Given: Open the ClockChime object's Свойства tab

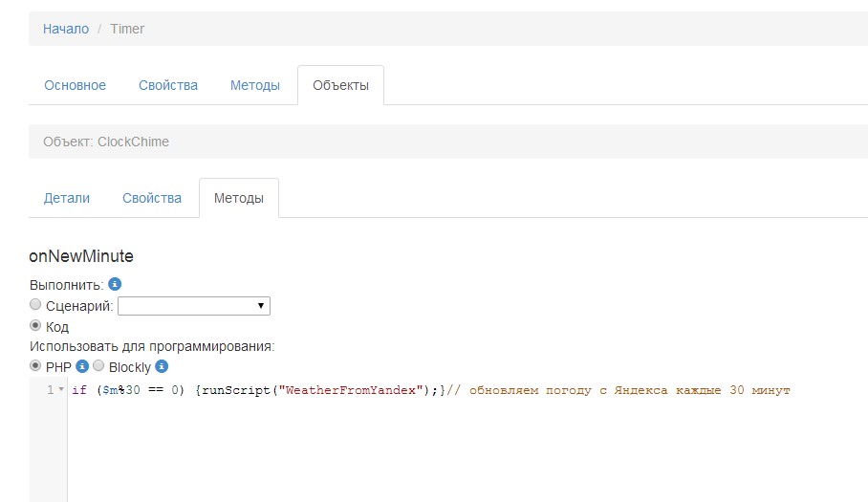Looking at the screenshot, I should 152,198.
